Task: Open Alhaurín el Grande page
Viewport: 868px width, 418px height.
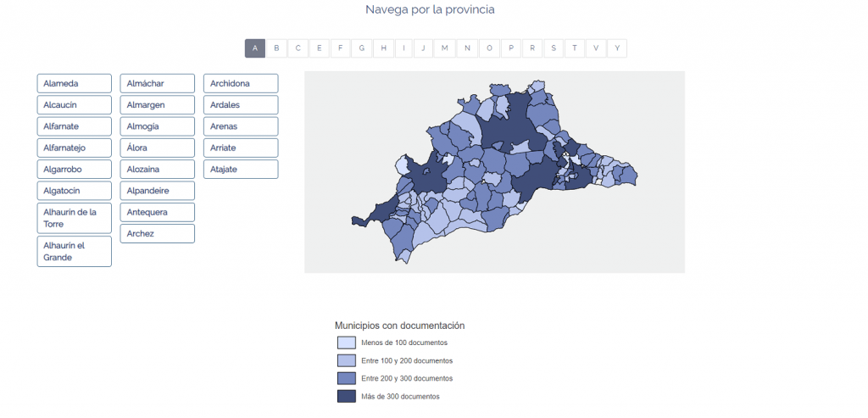Action: click(75, 251)
